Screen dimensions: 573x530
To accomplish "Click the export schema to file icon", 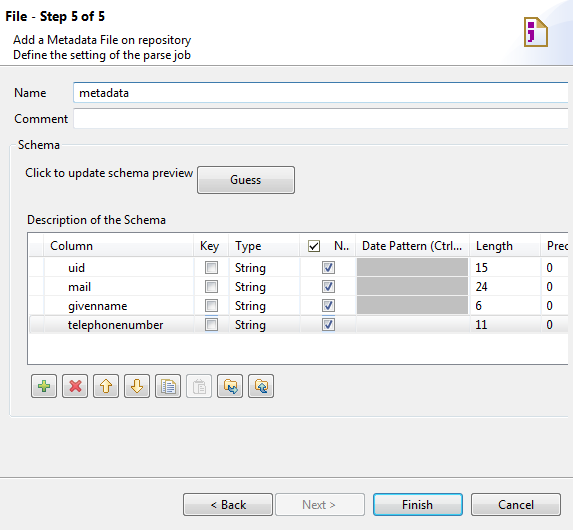I will (261, 386).
